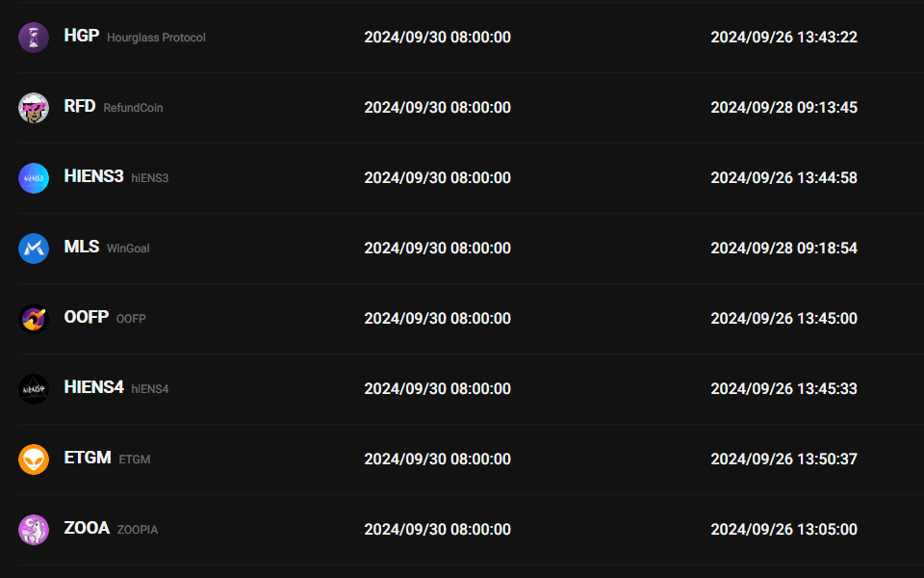The height and width of the screenshot is (578, 924).
Task: Select ZOOA timestamp 2024/09/26 13:05:00
Action: tap(783, 530)
